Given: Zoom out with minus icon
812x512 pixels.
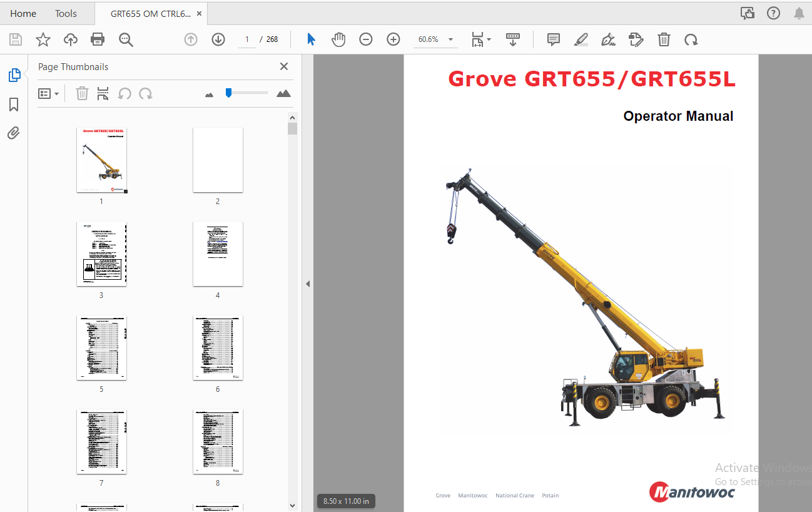Looking at the screenshot, I should (366, 39).
